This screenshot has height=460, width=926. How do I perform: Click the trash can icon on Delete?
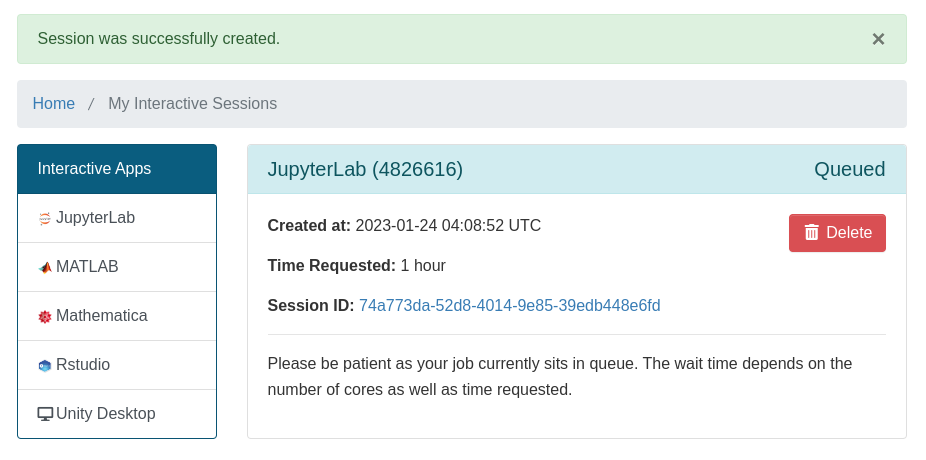tap(812, 232)
